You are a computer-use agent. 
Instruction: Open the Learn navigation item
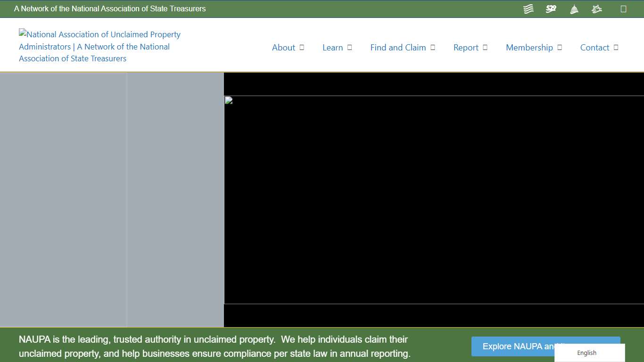[x=333, y=48]
